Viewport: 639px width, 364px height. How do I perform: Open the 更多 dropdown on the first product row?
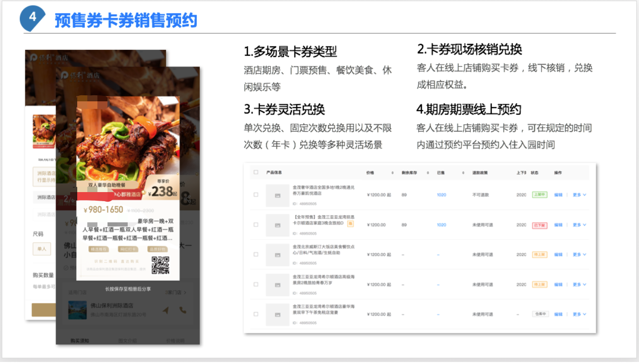pyautogui.click(x=577, y=194)
